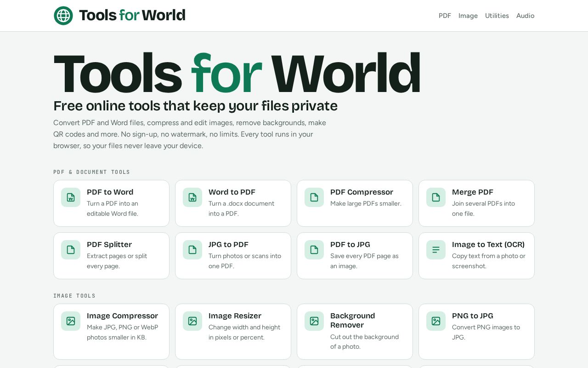The height and width of the screenshot is (368, 588).
Task: Click 'Join several PDFs into one file.' text
Action: point(483,208)
